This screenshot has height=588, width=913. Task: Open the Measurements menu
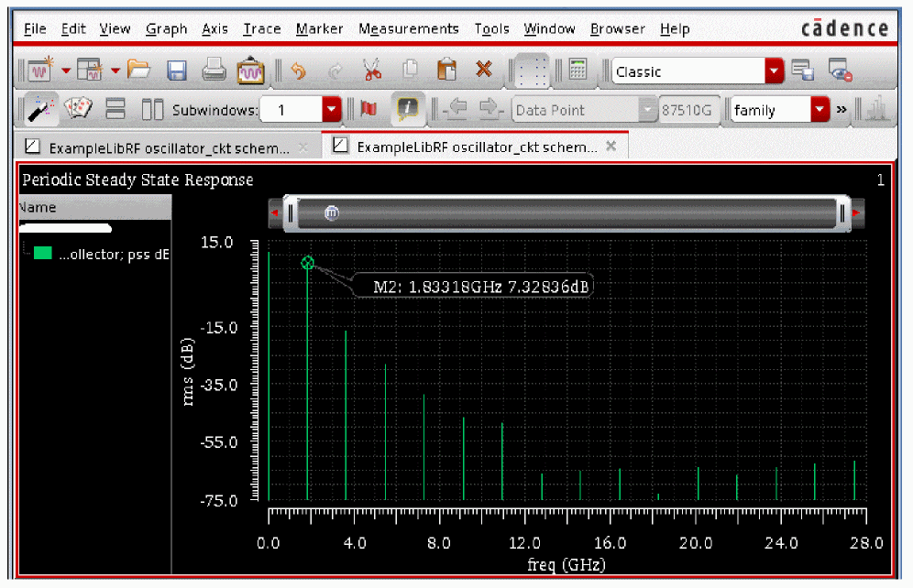pyautogui.click(x=410, y=29)
